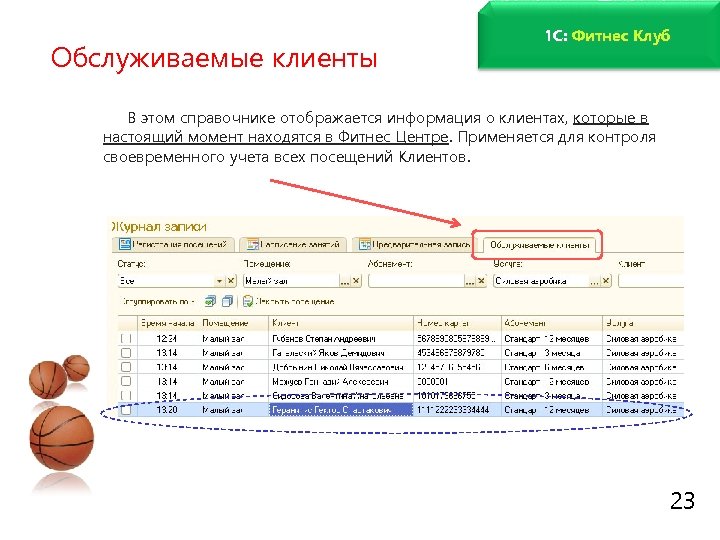Click the empty Абонемент filter field

416,281
